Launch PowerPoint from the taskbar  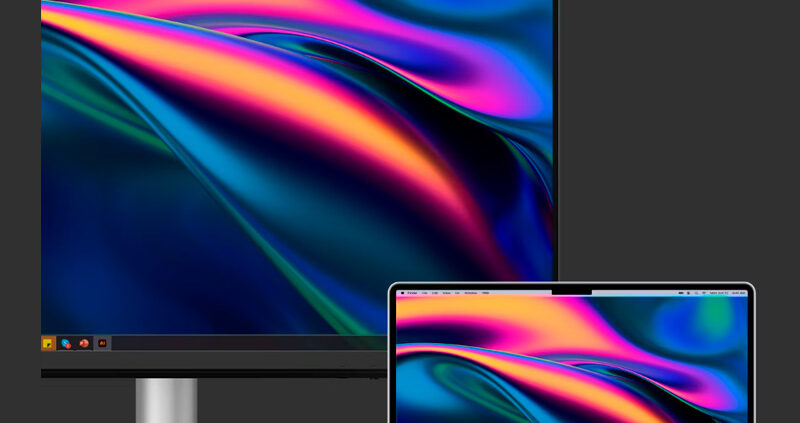coord(84,343)
